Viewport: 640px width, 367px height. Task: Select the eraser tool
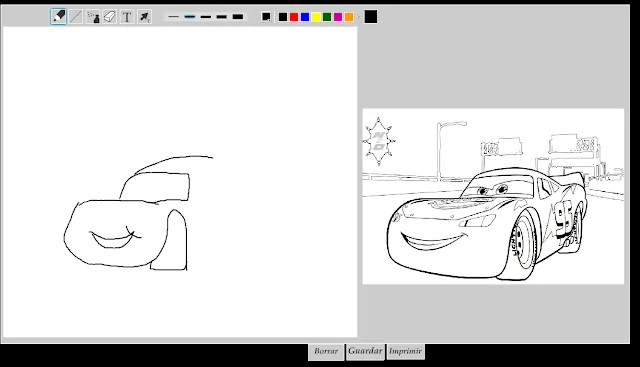pyautogui.click(x=110, y=17)
